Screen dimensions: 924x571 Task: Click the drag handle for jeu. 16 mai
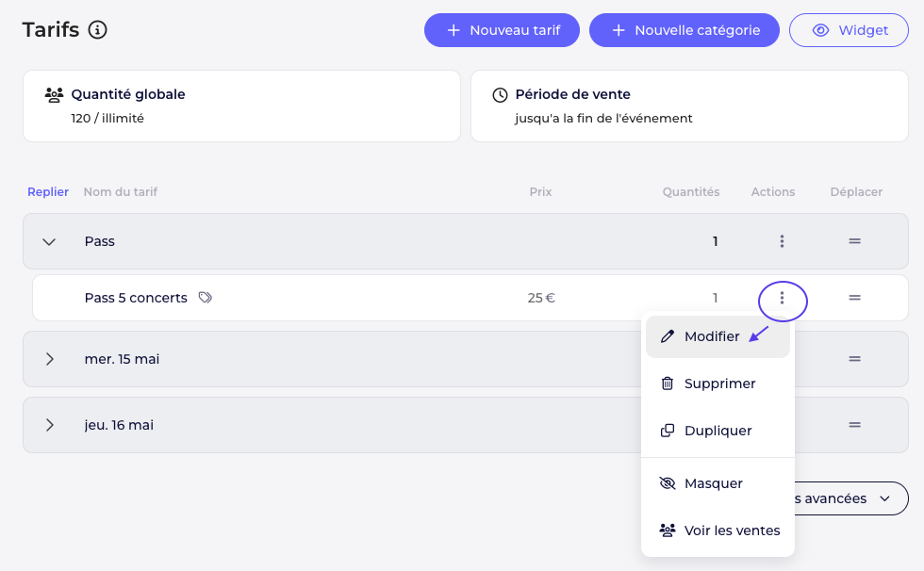pyautogui.click(x=854, y=425)
